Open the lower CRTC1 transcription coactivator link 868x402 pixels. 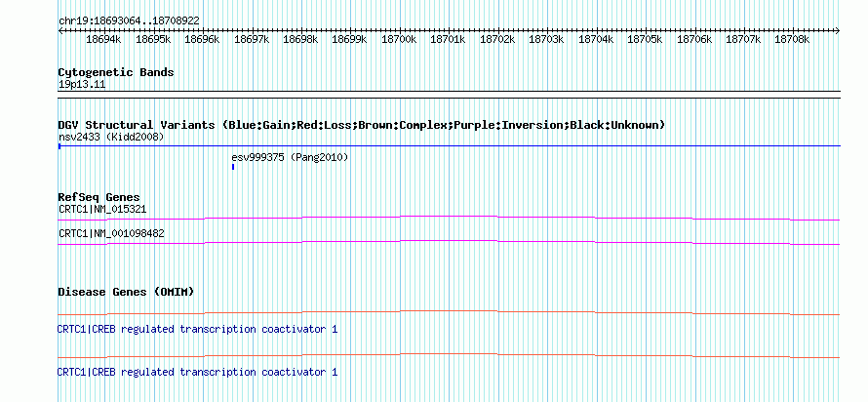point(198,372)
